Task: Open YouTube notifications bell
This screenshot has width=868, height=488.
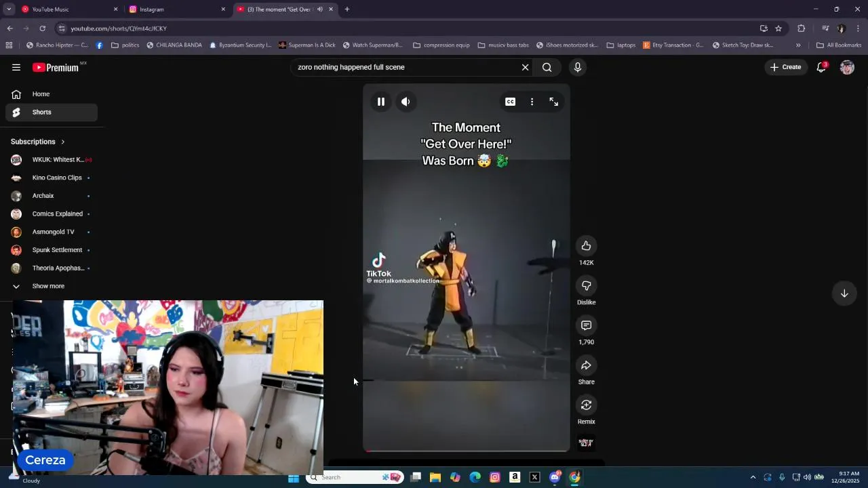Action: click(821, 67)
